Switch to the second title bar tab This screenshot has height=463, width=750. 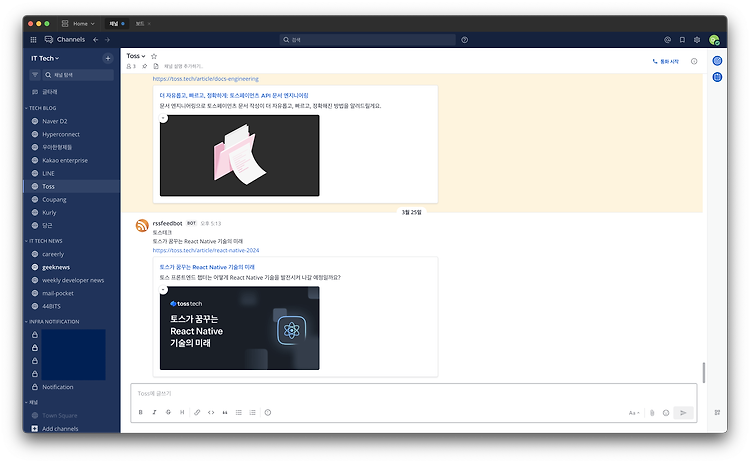(139, 23)
